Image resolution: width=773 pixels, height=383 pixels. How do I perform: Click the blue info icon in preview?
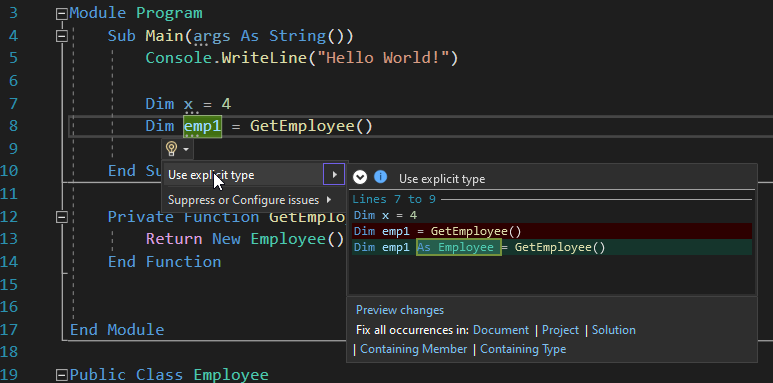click(x=380, y=177)
